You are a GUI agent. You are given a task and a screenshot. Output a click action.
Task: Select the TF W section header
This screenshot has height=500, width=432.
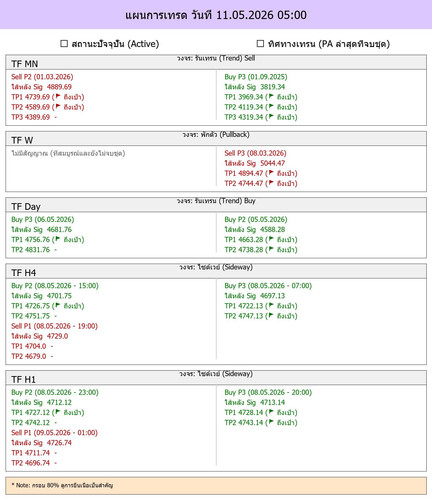[216, 138]
